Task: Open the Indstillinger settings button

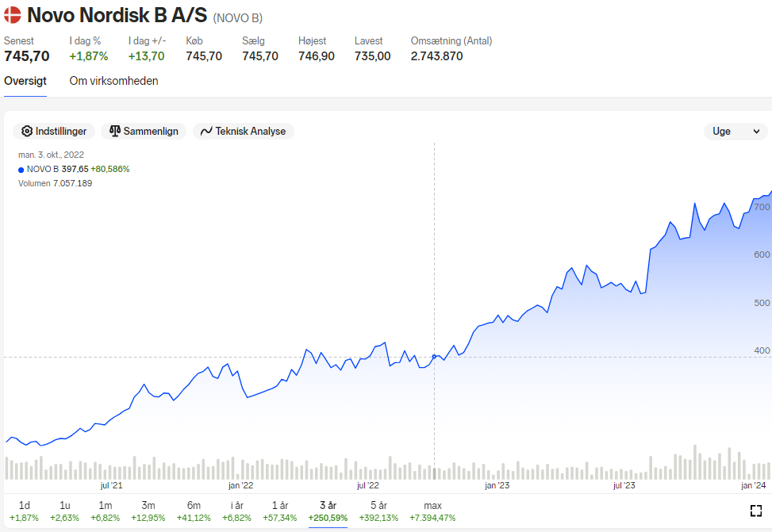Action: click(54, 131)
